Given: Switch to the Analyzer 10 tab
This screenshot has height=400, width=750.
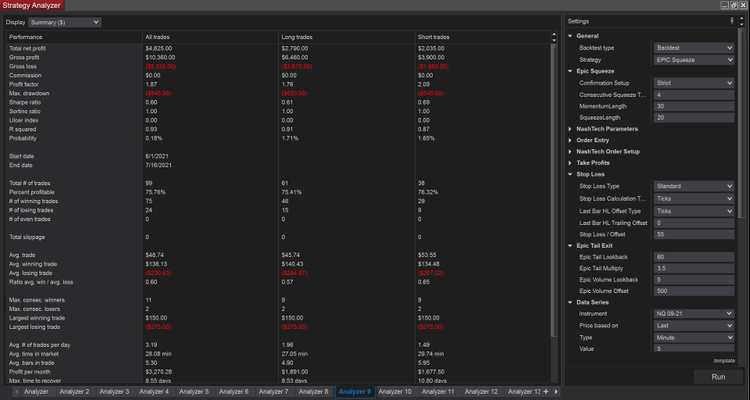Looking at the screenshot, I should tap(395, 392).
